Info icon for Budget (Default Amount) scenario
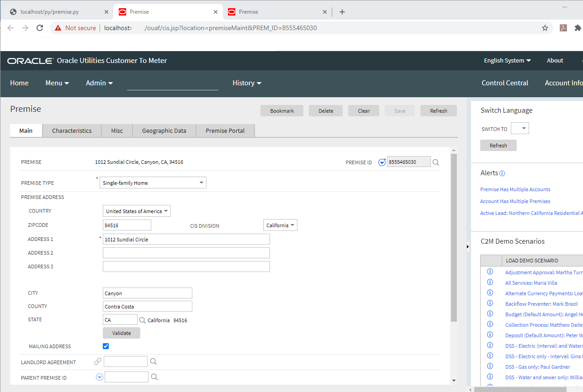The height and width of the screenshot is (392, 583). click(490, 314)
